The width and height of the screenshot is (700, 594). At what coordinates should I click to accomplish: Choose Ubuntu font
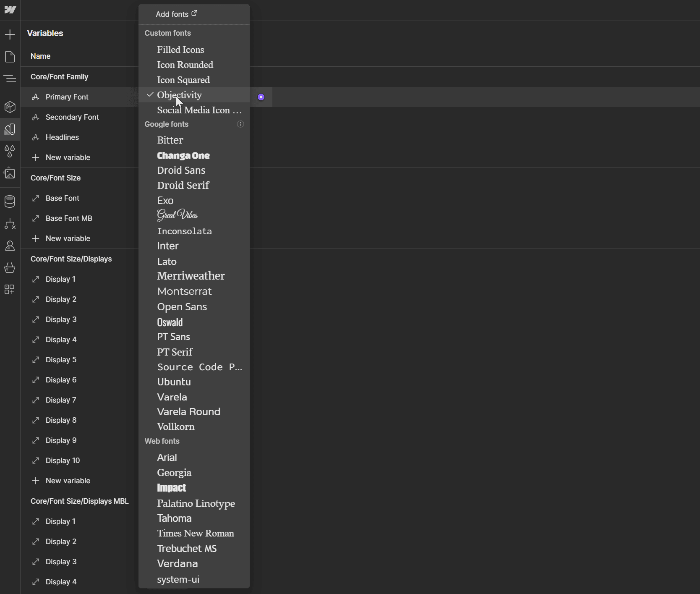point(194,382)
